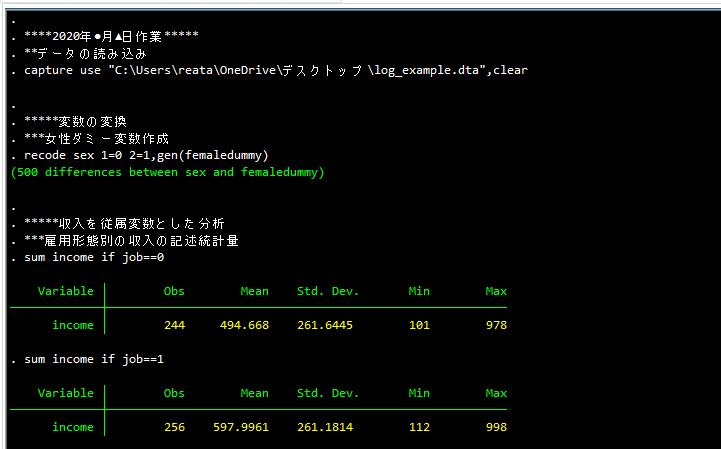The width and height of the screenshot is (721, 449).
Task: Click the income row label with 256 observations
Action: [73, 427]
